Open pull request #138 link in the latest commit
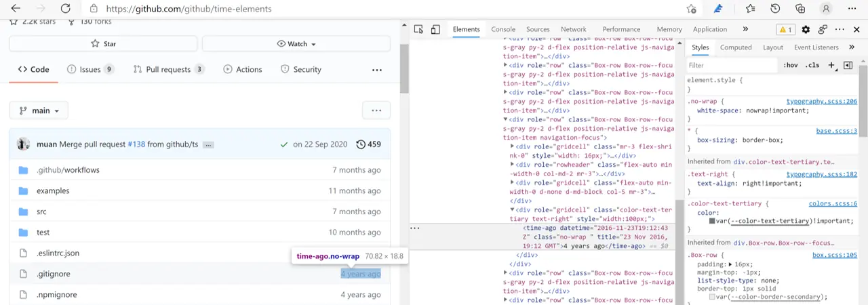This screenshot has width=868, height=305. [136, 144]
